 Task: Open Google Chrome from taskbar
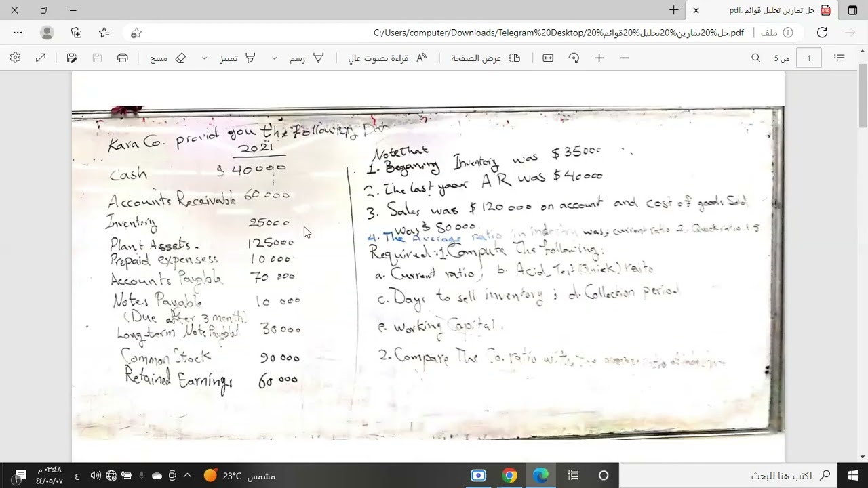(509, 475)
